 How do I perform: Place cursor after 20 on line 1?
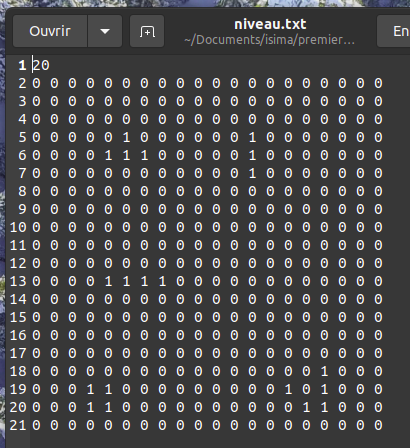50,65
